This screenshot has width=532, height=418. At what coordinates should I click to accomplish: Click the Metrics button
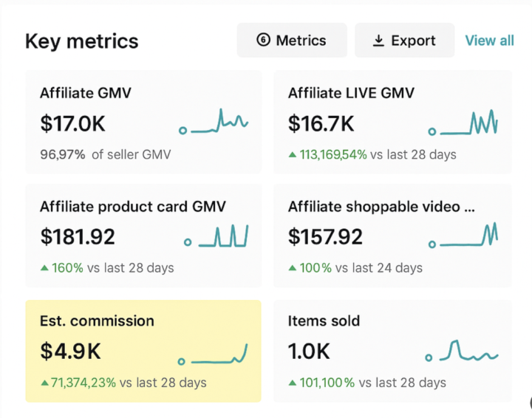[x=292, y=41]
